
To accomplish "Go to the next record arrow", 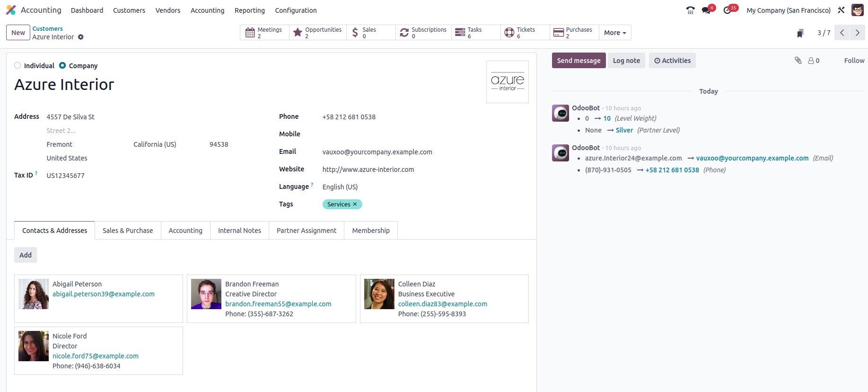I will pos(857,33).
